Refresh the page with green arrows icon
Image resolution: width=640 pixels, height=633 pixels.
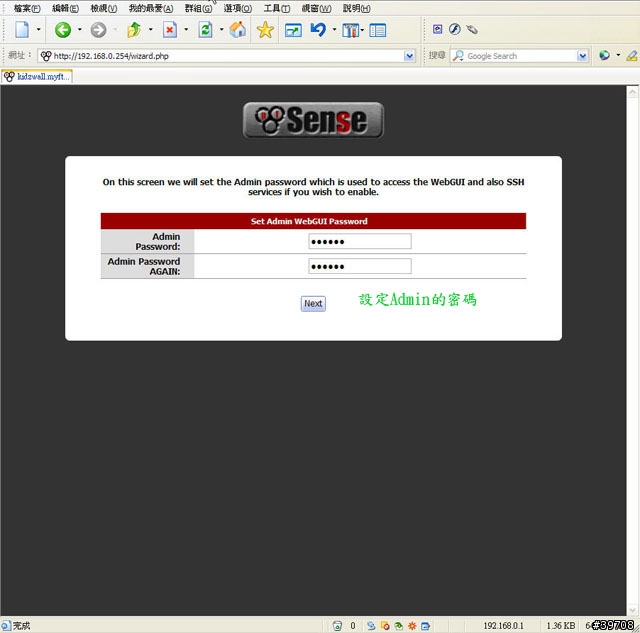(205, 30)
